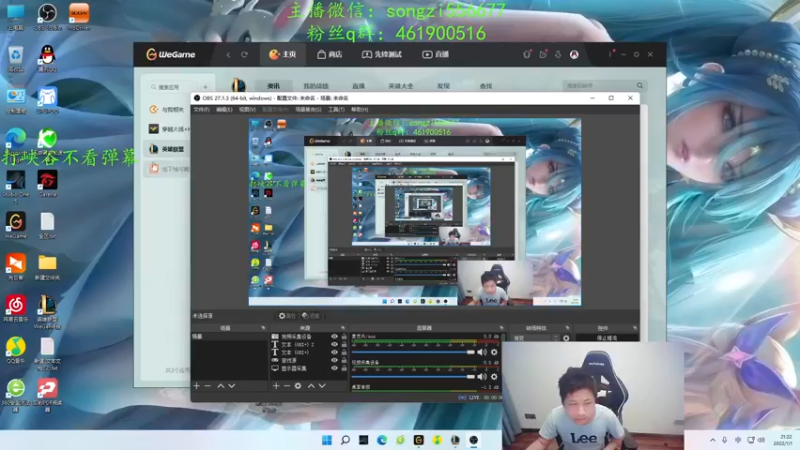Image resolution: width=800 pixels, height=450 pixels.
Task: Add an application with WeGame sidebar plus
Action: pyautogui.click(x=205, y=87)
